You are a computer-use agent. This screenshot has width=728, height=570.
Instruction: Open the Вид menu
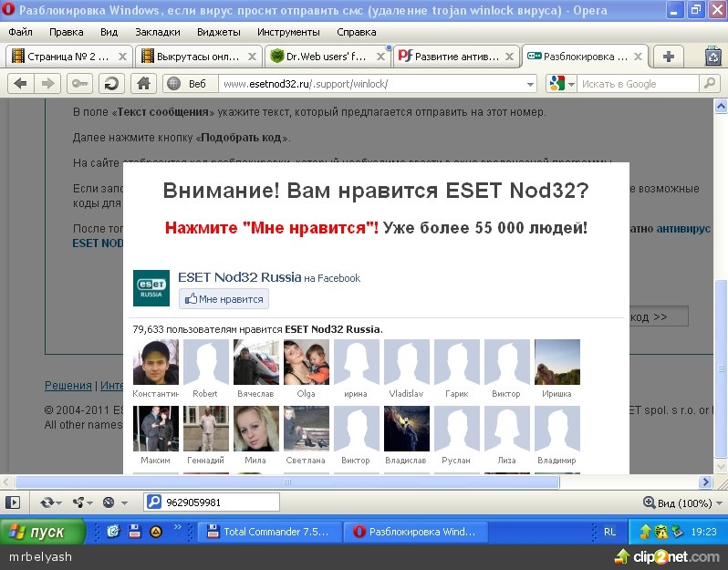point(109,32)
